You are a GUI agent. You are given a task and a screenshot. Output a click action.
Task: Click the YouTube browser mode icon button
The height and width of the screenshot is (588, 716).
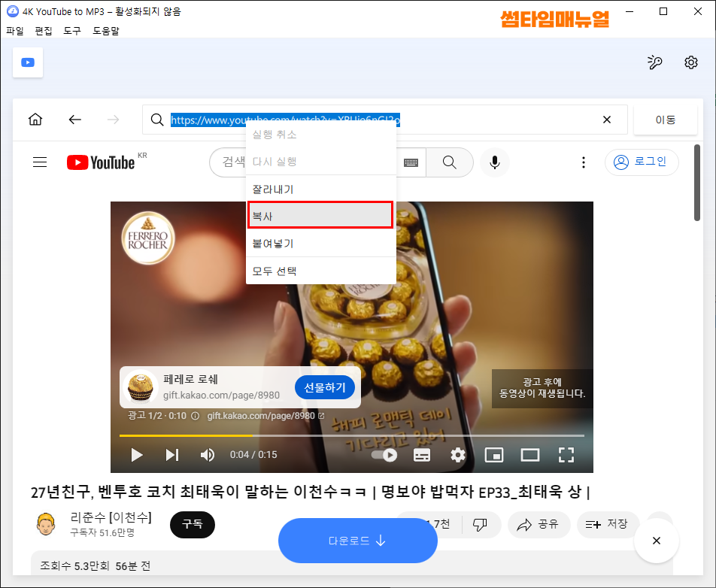28,62
